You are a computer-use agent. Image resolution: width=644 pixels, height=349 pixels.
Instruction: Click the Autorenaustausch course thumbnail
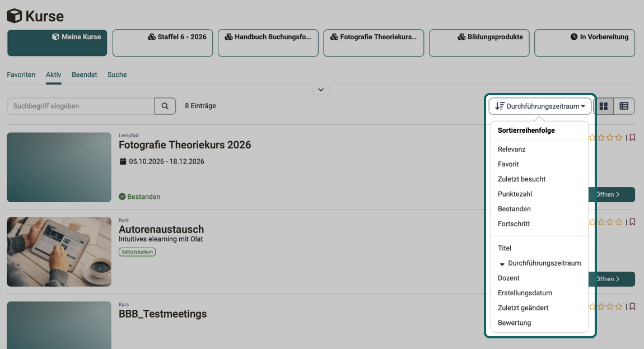pos(59,252)
